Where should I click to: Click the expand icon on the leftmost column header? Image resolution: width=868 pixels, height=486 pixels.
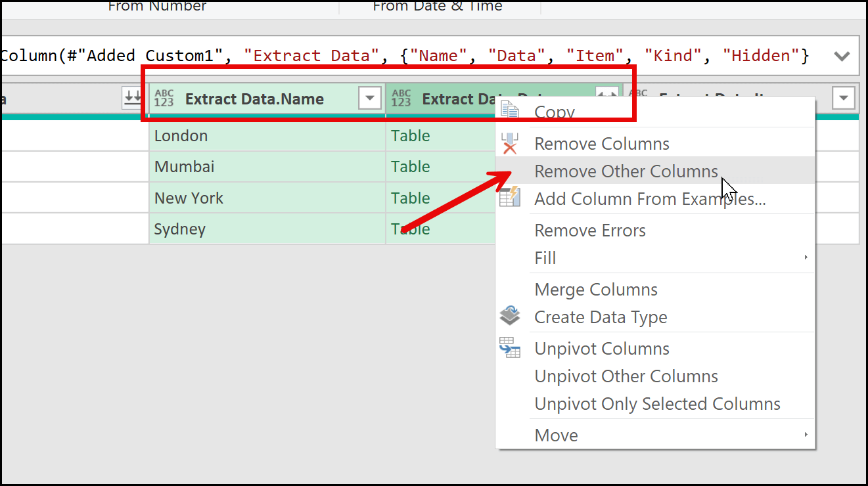tap(133, 99)
